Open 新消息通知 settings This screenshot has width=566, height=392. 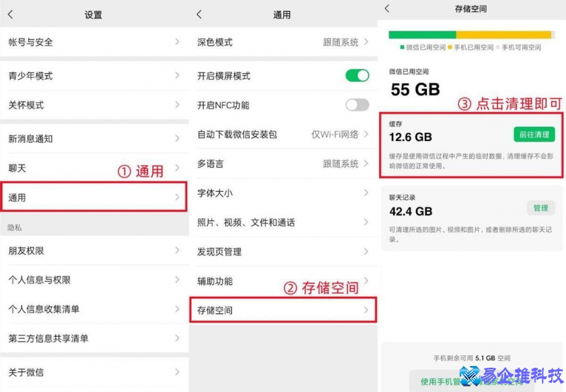pos(93,139)
